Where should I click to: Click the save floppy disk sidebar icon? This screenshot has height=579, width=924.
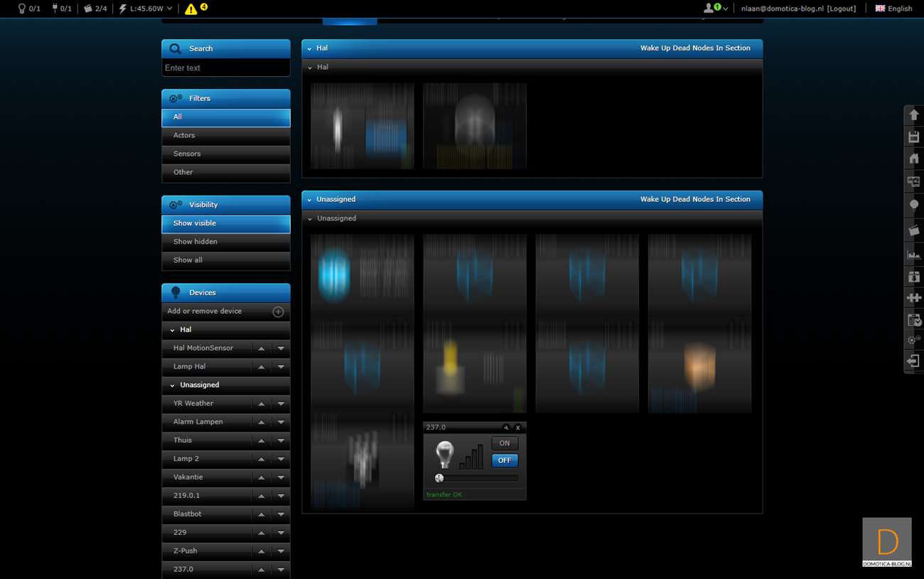coord(913,137)
